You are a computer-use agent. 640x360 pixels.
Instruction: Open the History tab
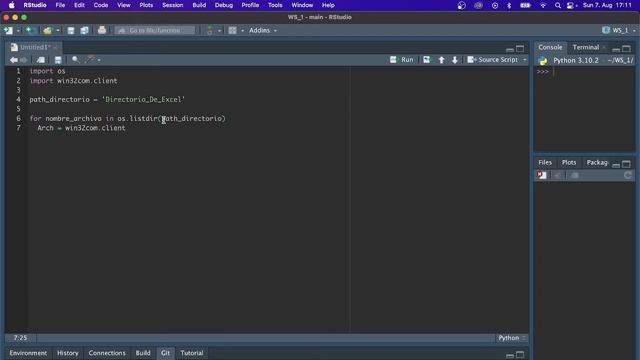tap(68, 353)
